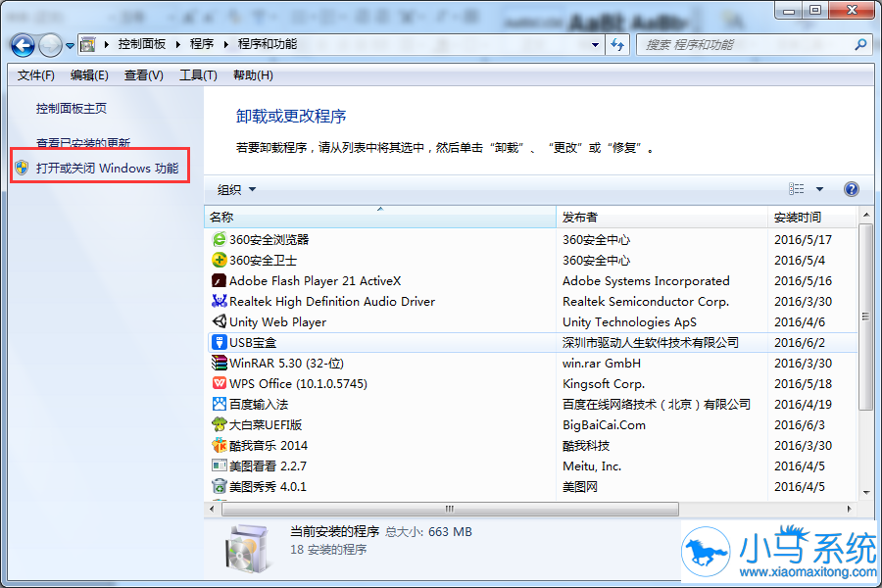Screen dimensions: 882x588
Task: Click publisher Meitu, Inc.
Action: click(x=592, y=465)
